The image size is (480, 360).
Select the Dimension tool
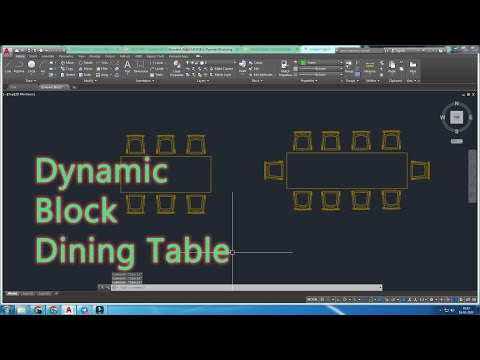tap(141, 67)
